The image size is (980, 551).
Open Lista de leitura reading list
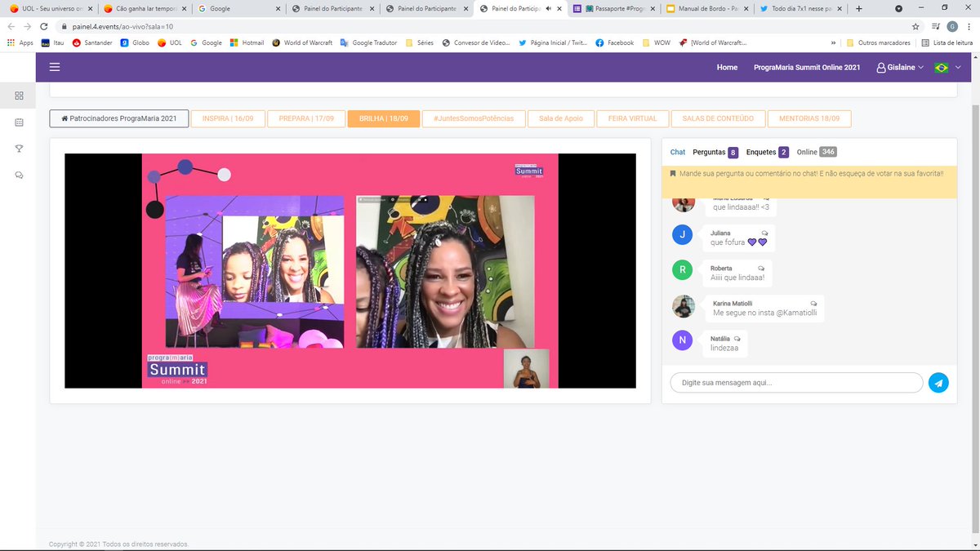coord(947,42)
